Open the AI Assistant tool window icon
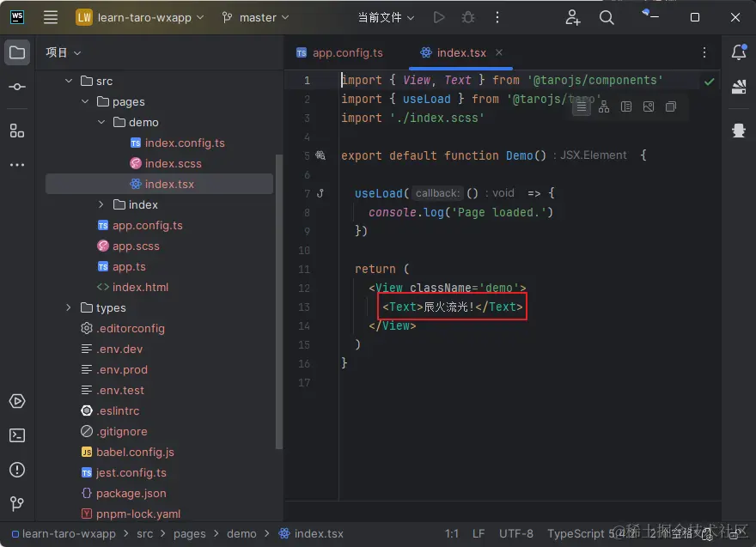The image size is (756, 547). (739, 131)
